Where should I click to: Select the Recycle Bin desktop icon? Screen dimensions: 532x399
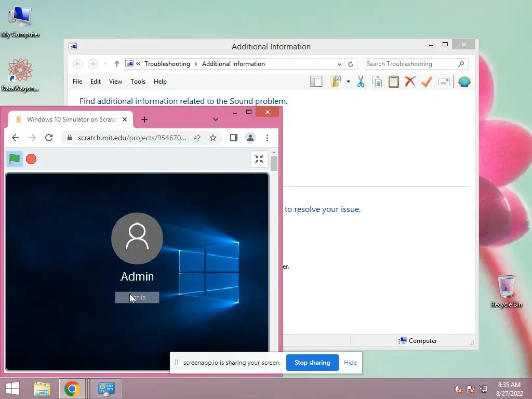coord(506,291)
